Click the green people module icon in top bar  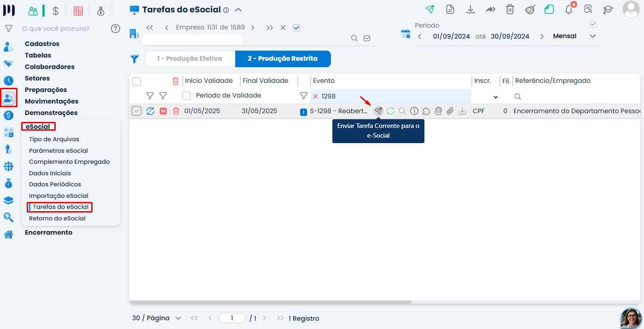tap(33, 11)
